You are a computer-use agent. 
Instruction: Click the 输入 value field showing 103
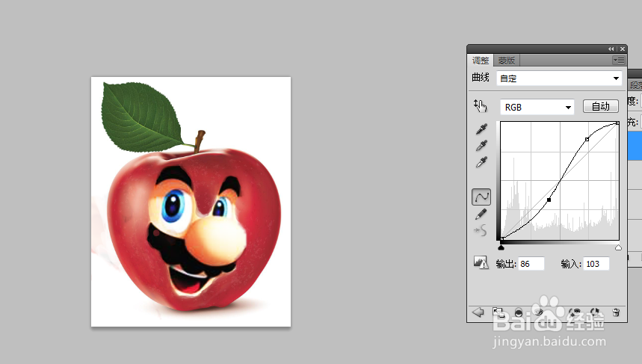(x=596, y=264)
